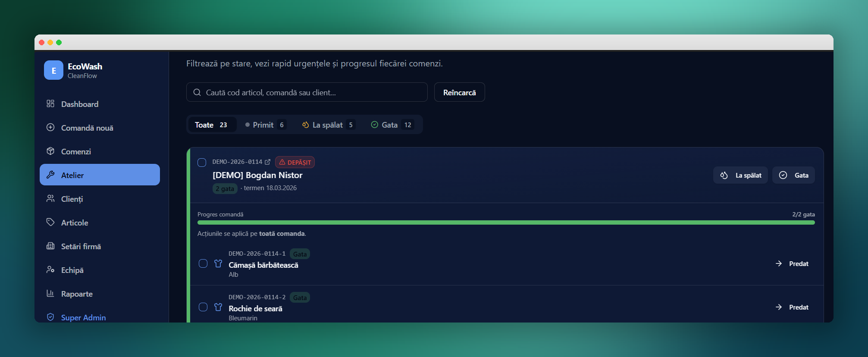Open Echipă page
This screenshot has height=357, width=868.
click(100, 270)
